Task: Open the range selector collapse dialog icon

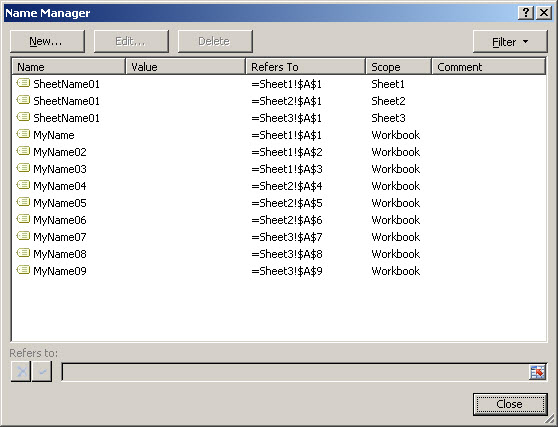Action: (x=537, y=372)
